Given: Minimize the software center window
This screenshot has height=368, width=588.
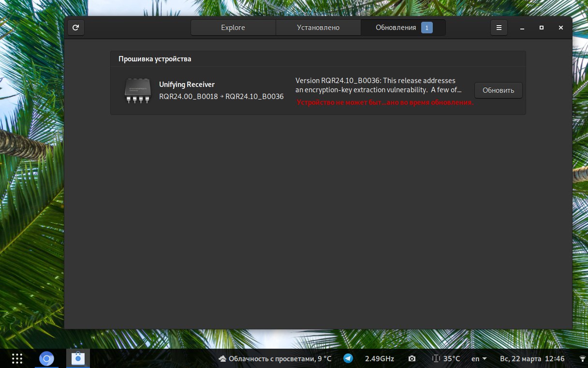Looking at the screenshot, I should (x=522, y=28).
